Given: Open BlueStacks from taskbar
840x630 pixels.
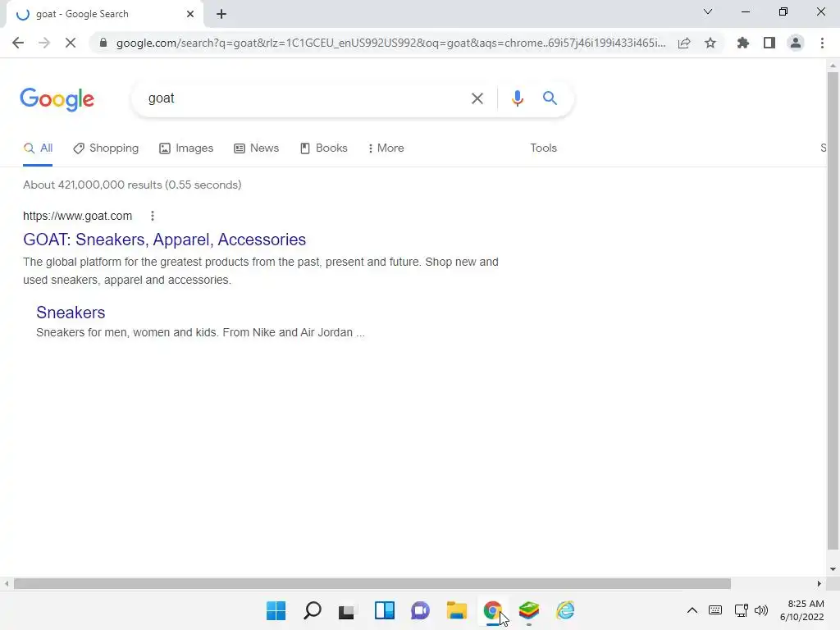Looking at the screenshot, I should pyautogui.click(x=529, y=610).
